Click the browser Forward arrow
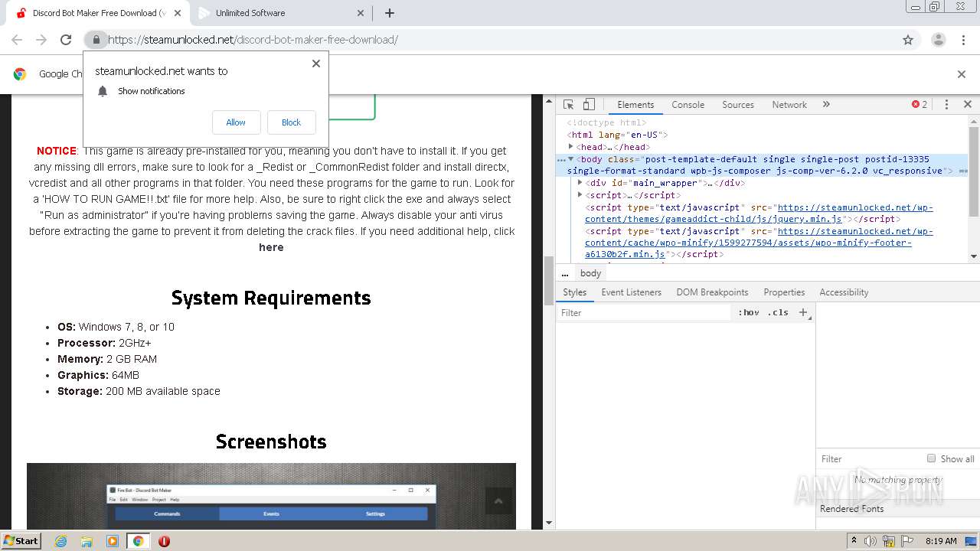 [x=41, y=40]
